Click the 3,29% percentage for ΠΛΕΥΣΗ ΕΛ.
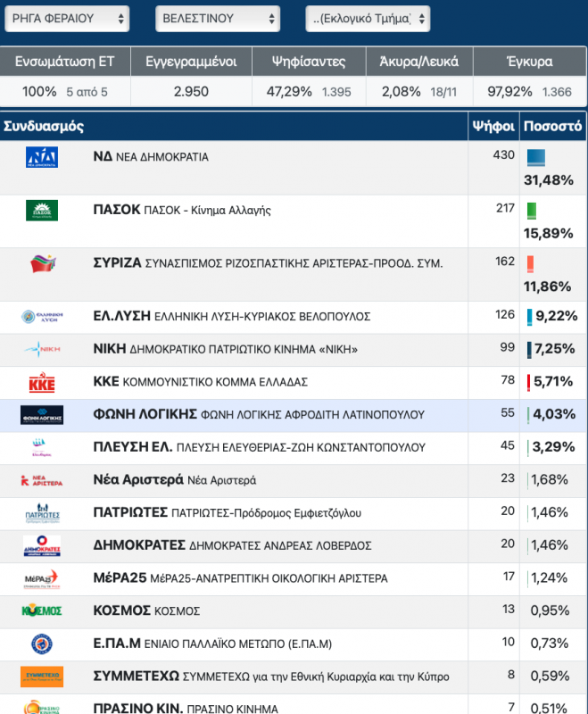Image resolution: width=588 pixels, height=714 pixels. pyautogui.click(x=553, y=447)
